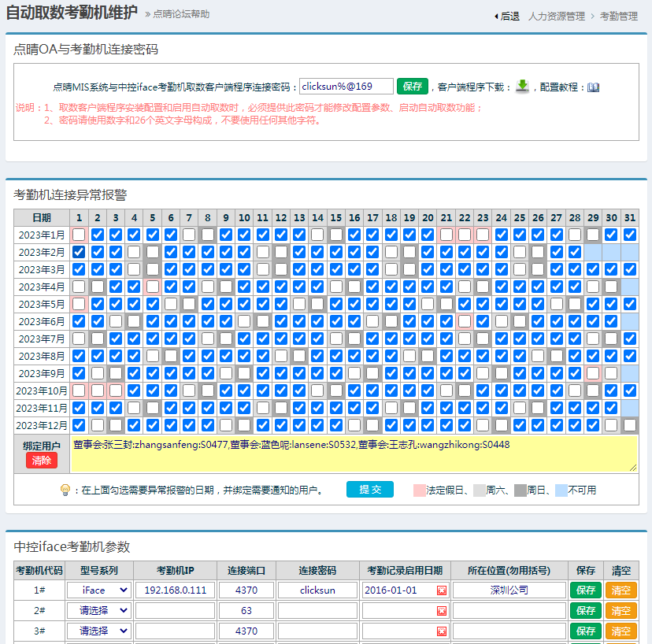Go to 考勤管理 breadcrumb
Image resolution: width=652 pixels, height=644 pixels.
[x=619, y=17]
